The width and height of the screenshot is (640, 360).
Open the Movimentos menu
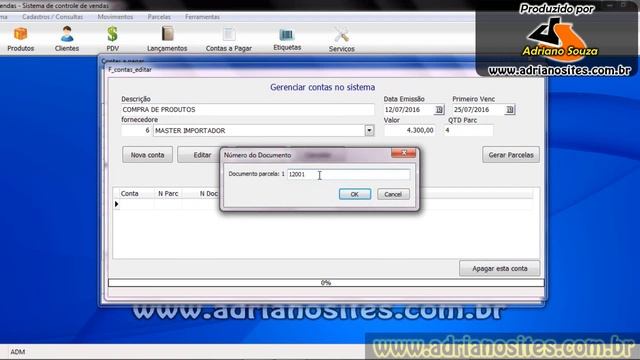pos(115,17)
